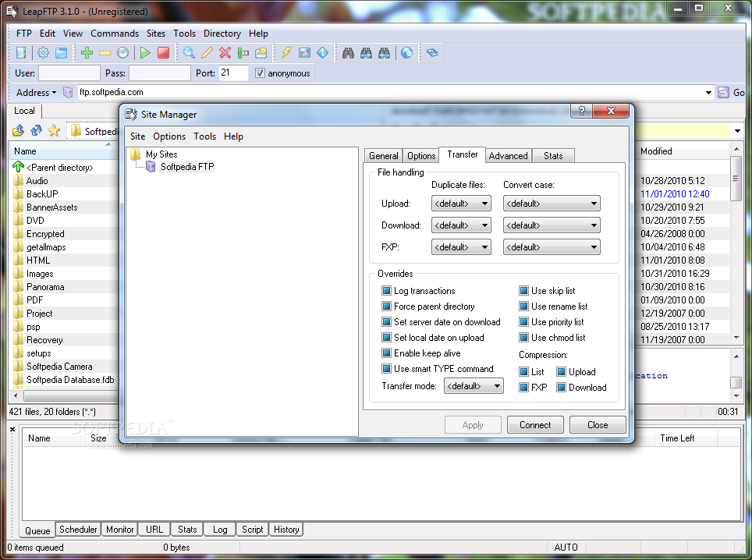Click the Local pane up-folder icon

18,130
